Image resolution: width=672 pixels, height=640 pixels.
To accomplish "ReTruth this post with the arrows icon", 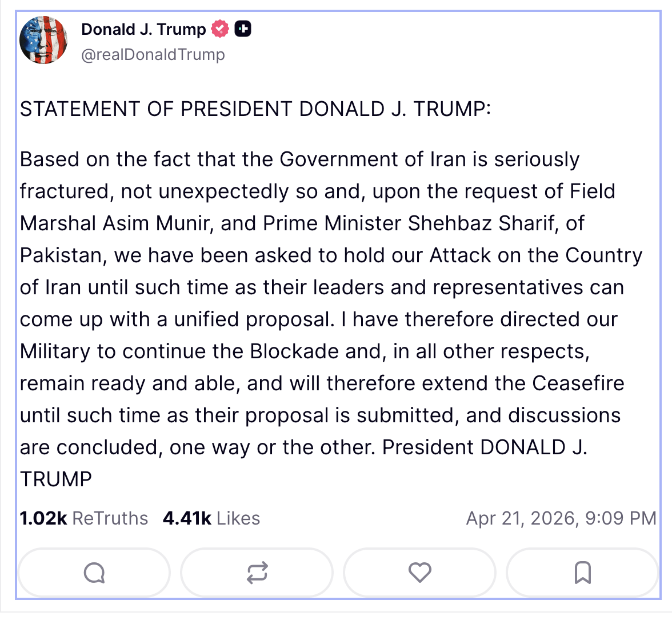I will pyautogui.click(x=257, y=572).
